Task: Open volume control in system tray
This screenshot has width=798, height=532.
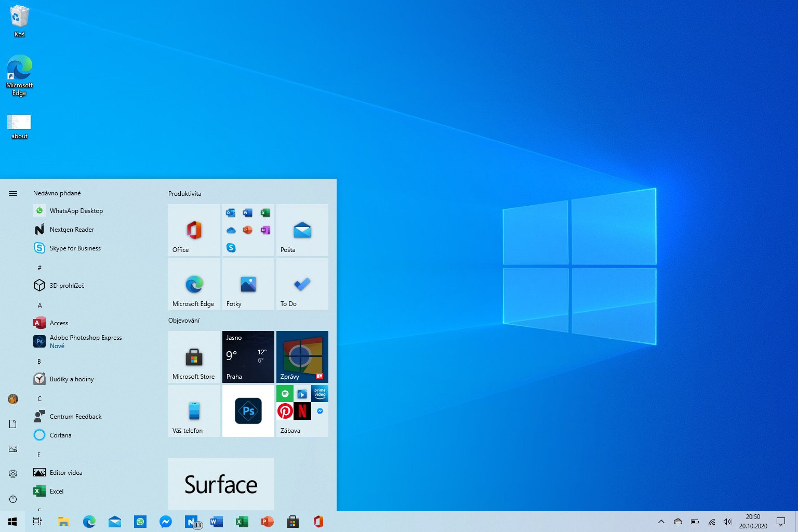Action: 727,522
